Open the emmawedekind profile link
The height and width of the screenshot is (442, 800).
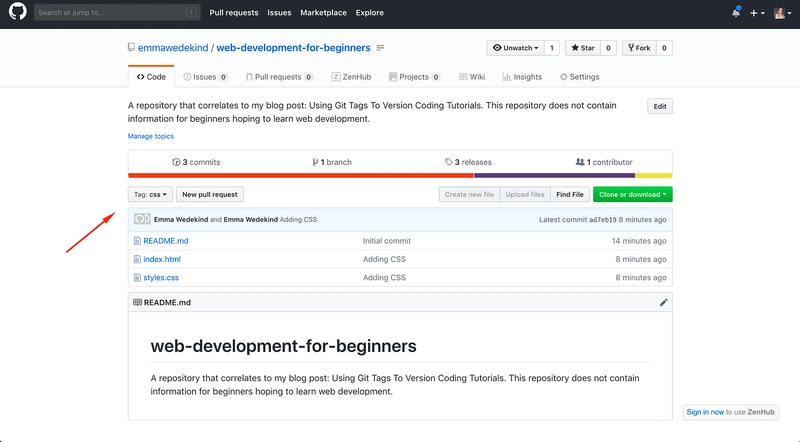tap(173, 47)
